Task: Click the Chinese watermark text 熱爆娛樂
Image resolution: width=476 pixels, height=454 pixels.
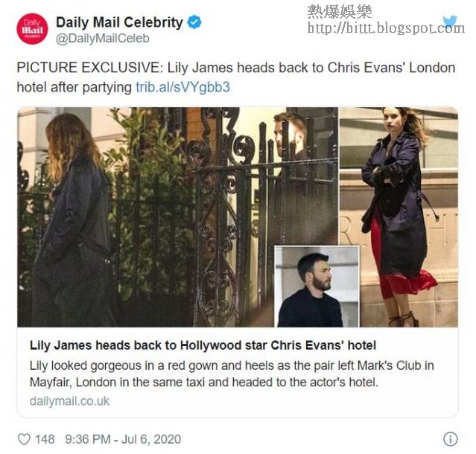Action: coord(340,12)
